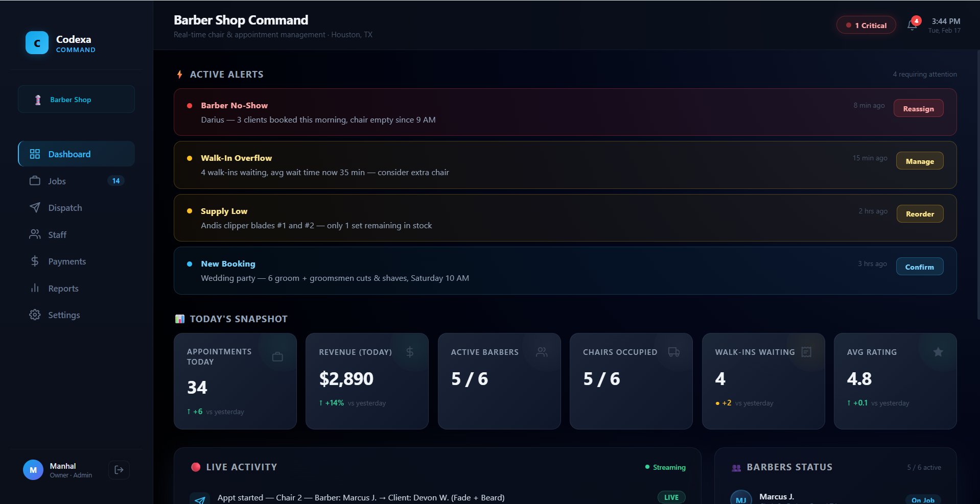Click Manage on the Walk-In Overflow alert
This screenshot has width=980, height=504.
919,161
